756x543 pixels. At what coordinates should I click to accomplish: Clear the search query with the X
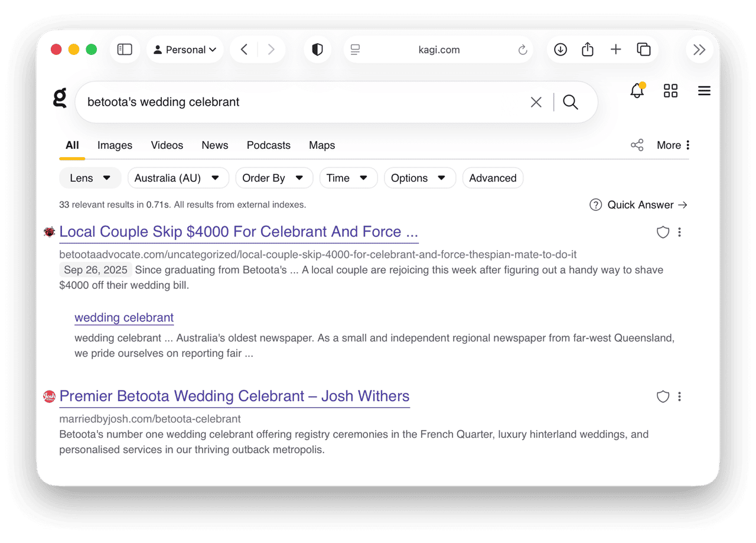click(x=536, y=102)
